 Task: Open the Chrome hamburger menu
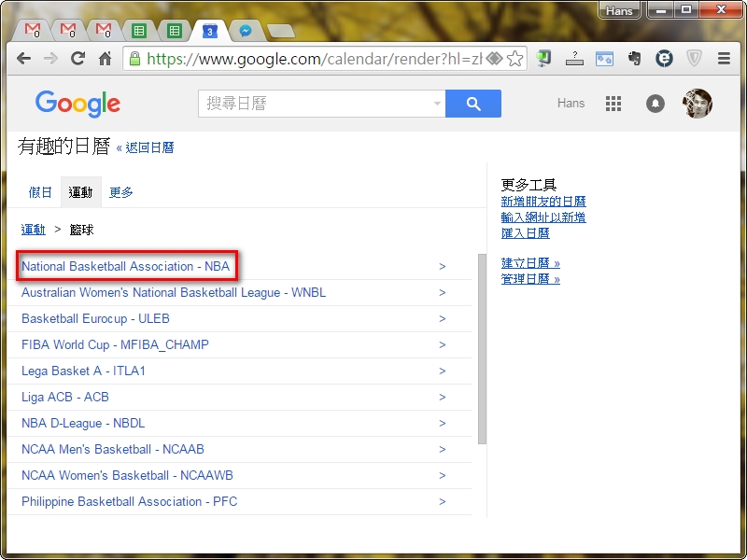point(724,58)
